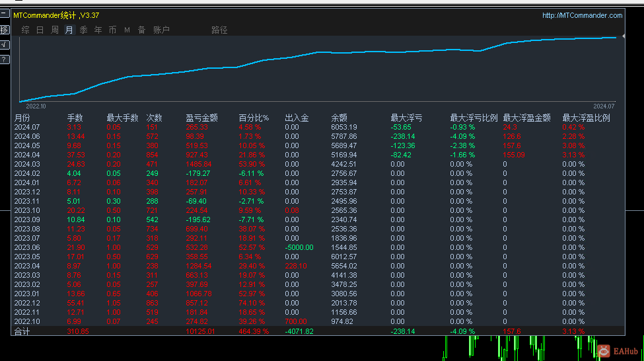Select the 月 monthly tab
The width and height of the screenshot is (644, 361).
(69, 30)
